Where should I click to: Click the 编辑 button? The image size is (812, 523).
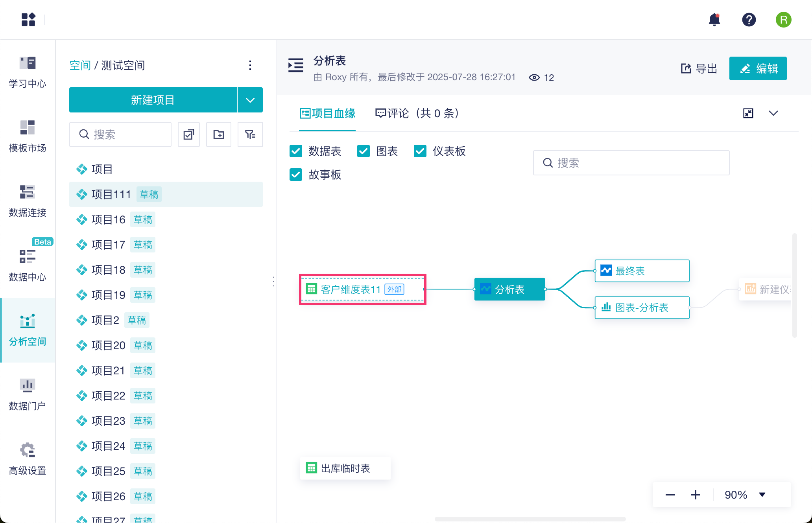tap(758, 68)
